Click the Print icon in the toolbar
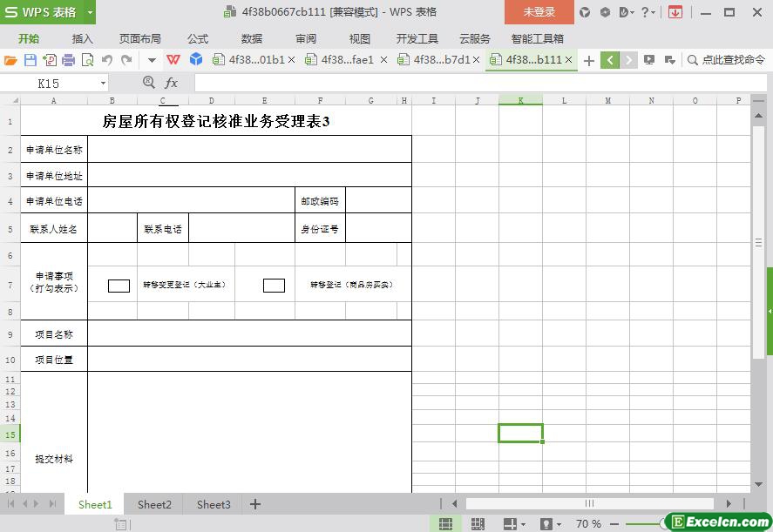 pyautogui.click(x=68, y=60)
